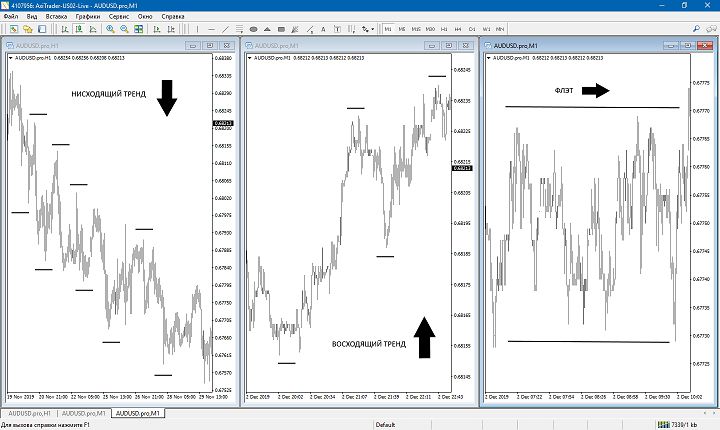Click the Zoom Out magnifier icon
Viewport: 720px width, 430px height.
(124, 29)
